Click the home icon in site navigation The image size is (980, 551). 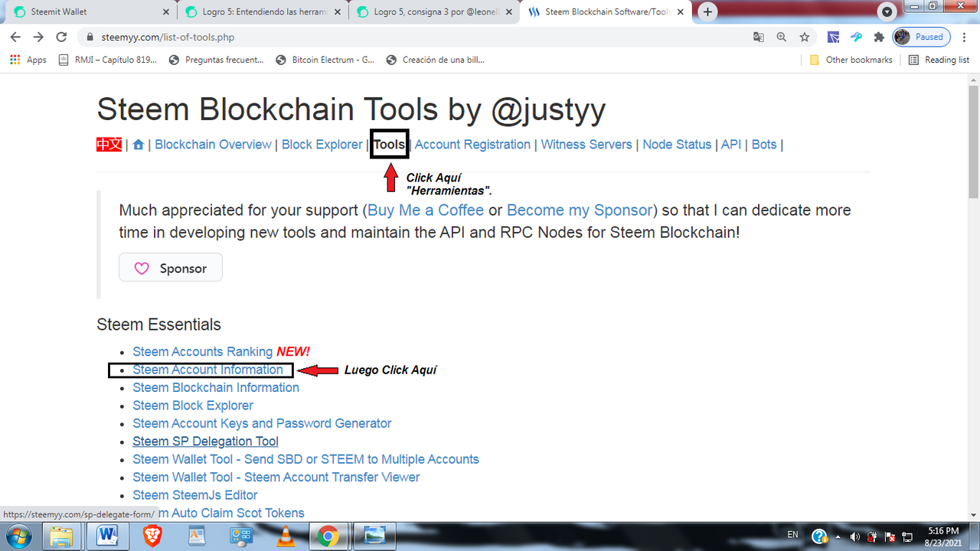click(x=139, y=145)
